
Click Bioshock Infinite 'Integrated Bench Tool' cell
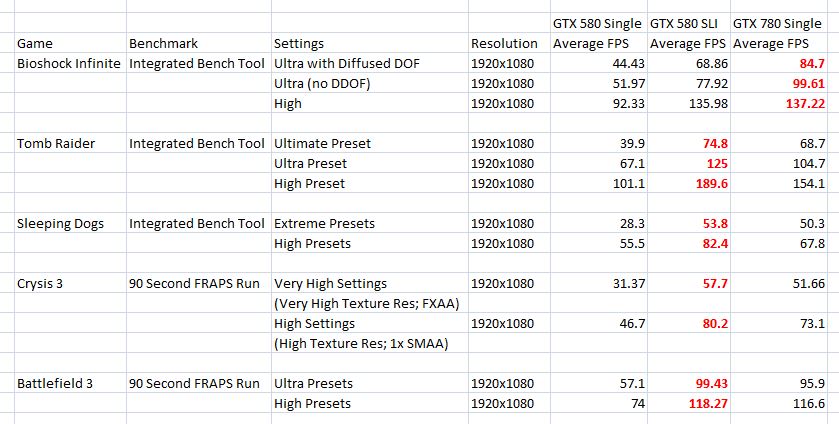[x=199, y=63]
